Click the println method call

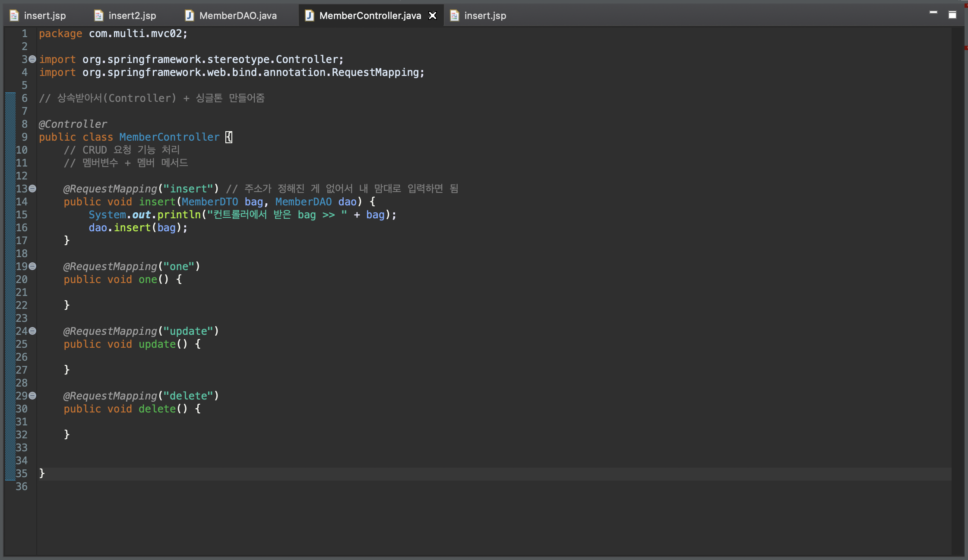pyautogui.click(x=179, y=215)
